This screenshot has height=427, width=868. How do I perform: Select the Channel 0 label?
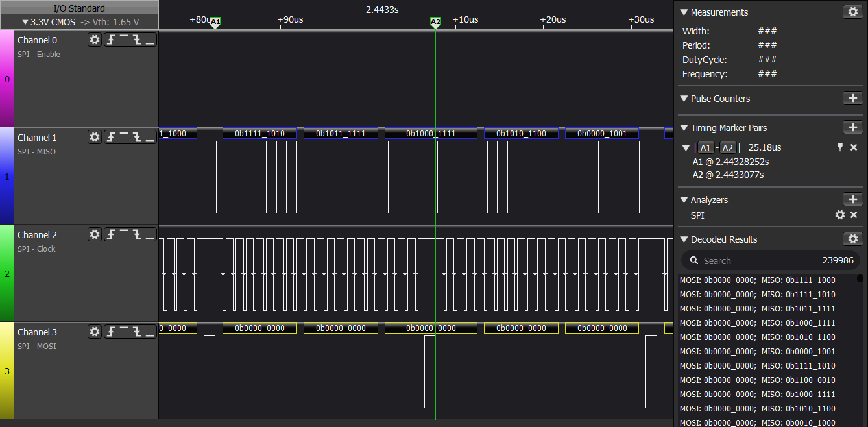(37, 40)
